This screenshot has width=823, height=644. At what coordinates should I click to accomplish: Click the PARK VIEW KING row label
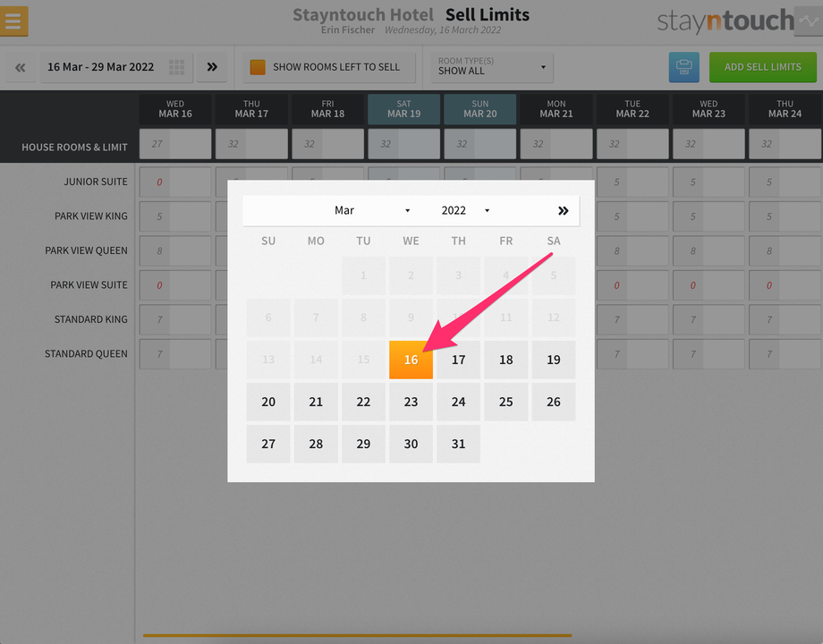tap(91, 216)
